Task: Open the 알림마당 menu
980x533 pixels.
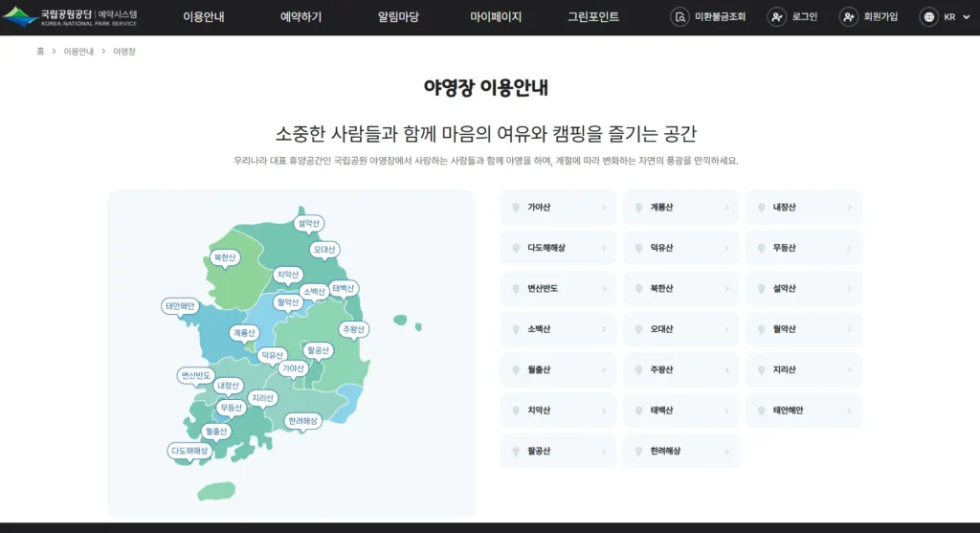Action: tap(398, 17)
